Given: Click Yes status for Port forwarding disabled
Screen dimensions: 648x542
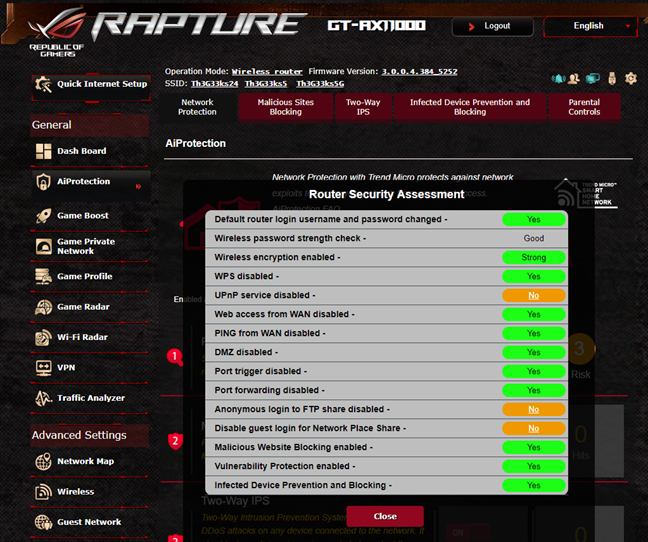Looking at the screenshot, I should [x=534, y=390].
